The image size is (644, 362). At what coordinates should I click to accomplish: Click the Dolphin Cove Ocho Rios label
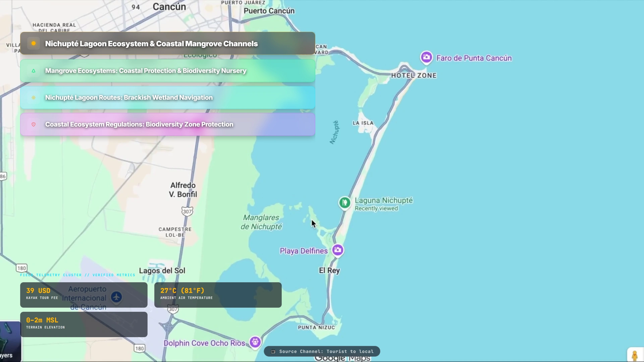coord(204,343)
